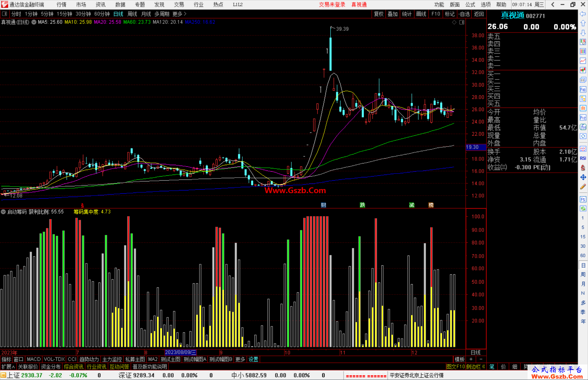Expand the 扩展 panel at bottom left
The height and width of the screenshot is (380, 588).
click(8, 367)
